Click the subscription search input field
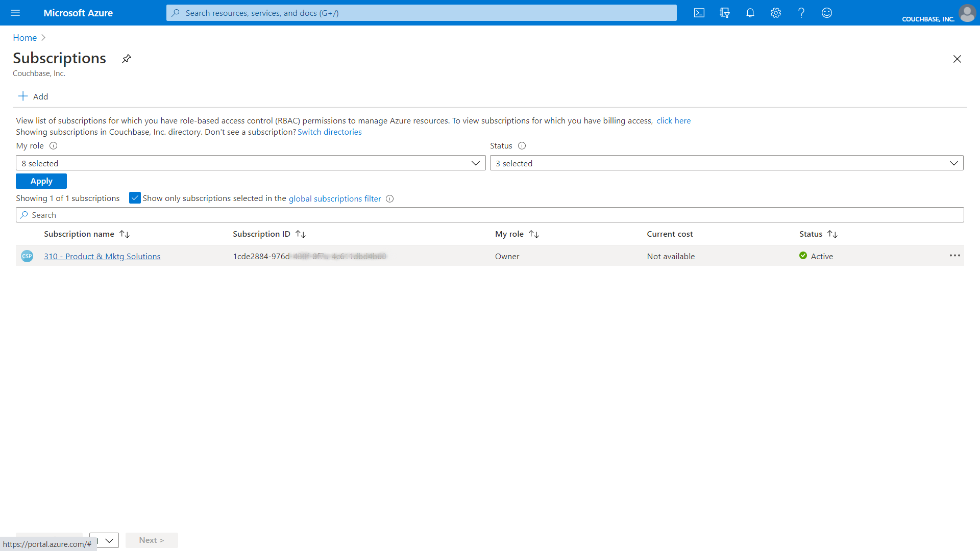 tap(204, 214)
